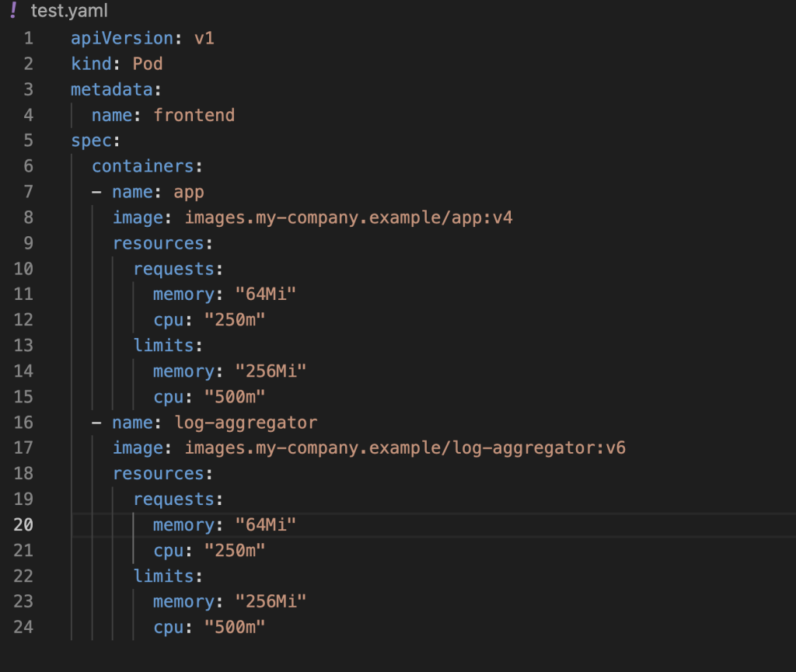Click the Pod value on line 2

click(148, 64)
